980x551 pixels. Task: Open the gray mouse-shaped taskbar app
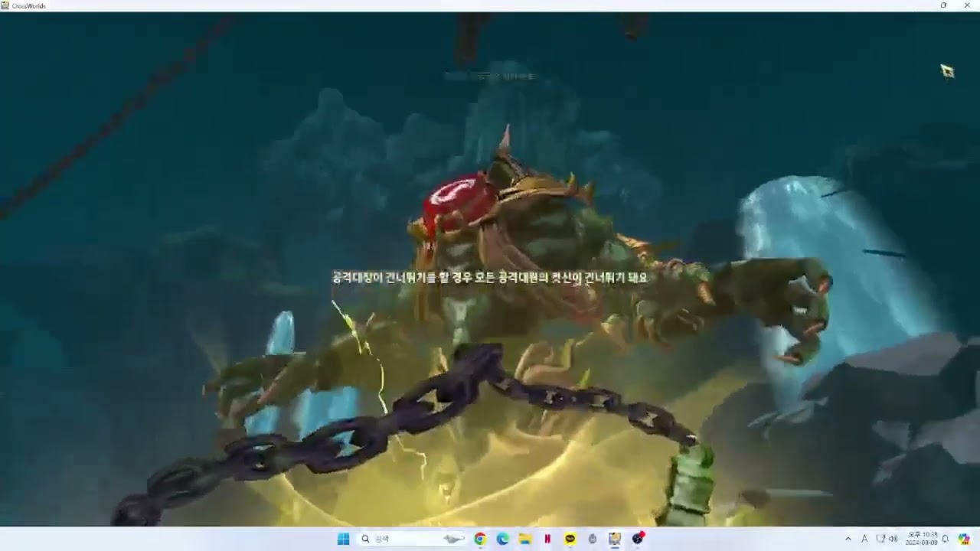coord(593,539)
